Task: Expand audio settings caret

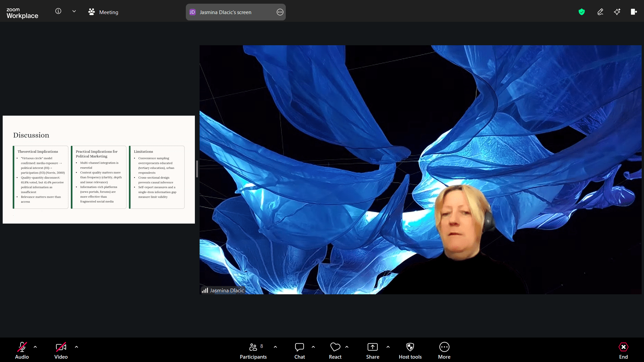Action: (35, 347)
